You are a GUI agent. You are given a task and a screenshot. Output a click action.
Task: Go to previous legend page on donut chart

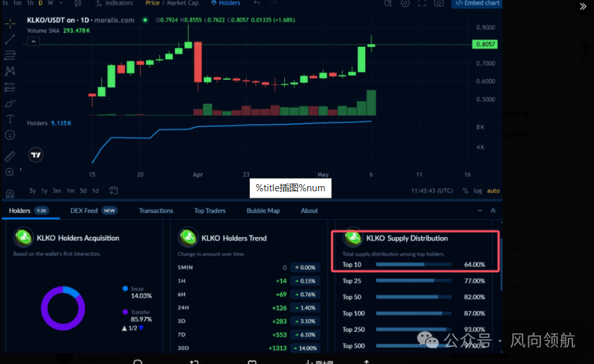pos(124,328)
